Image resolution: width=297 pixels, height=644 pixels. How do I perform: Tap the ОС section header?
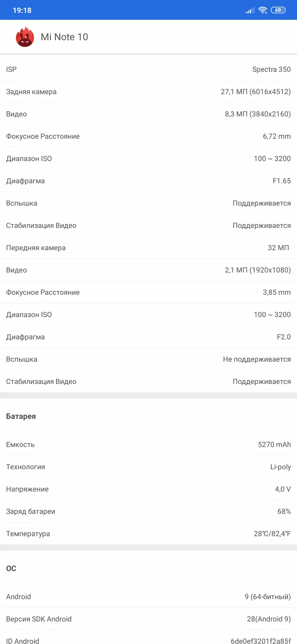11,568
